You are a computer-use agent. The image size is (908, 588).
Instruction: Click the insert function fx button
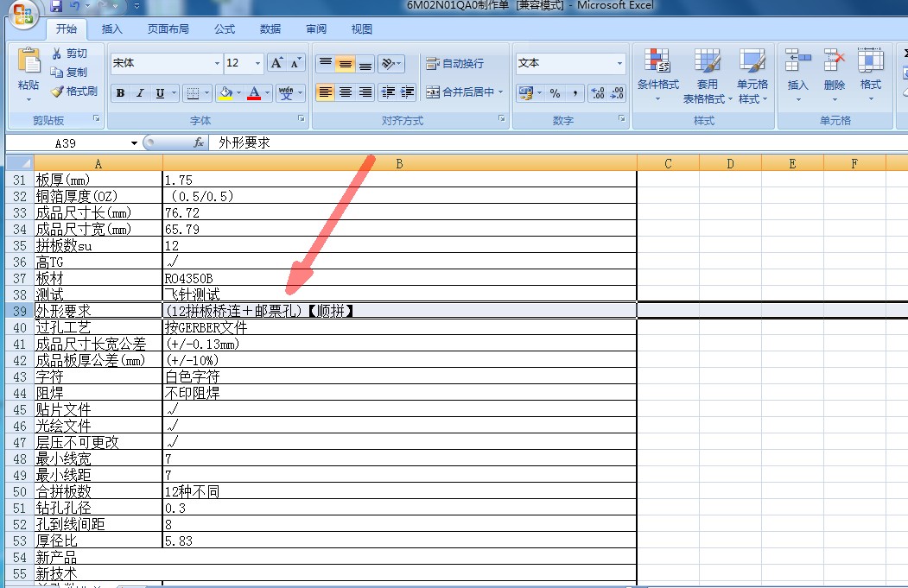tap(199, 142)
